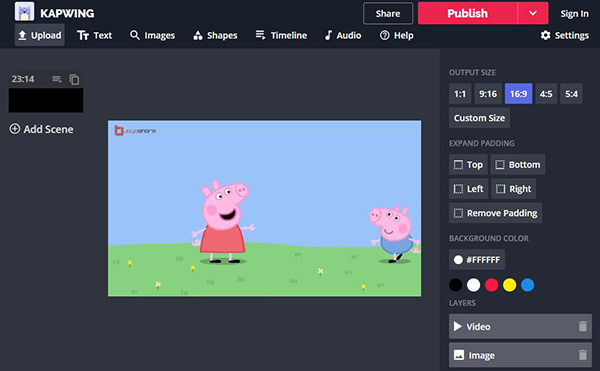
Task: Open the Help menu
Action: [x=396, y=35]
